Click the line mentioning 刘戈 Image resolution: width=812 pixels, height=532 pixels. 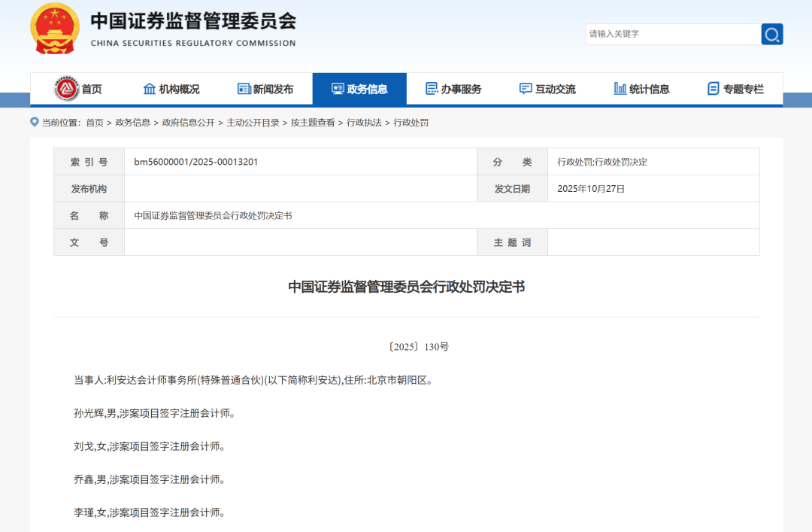tap(149, 446)
